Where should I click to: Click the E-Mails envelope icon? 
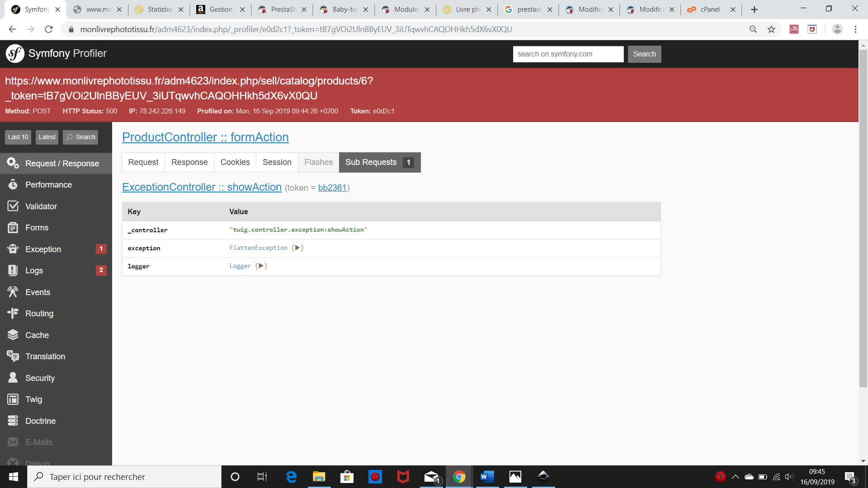pyautogui.click(x=13, y=442)
